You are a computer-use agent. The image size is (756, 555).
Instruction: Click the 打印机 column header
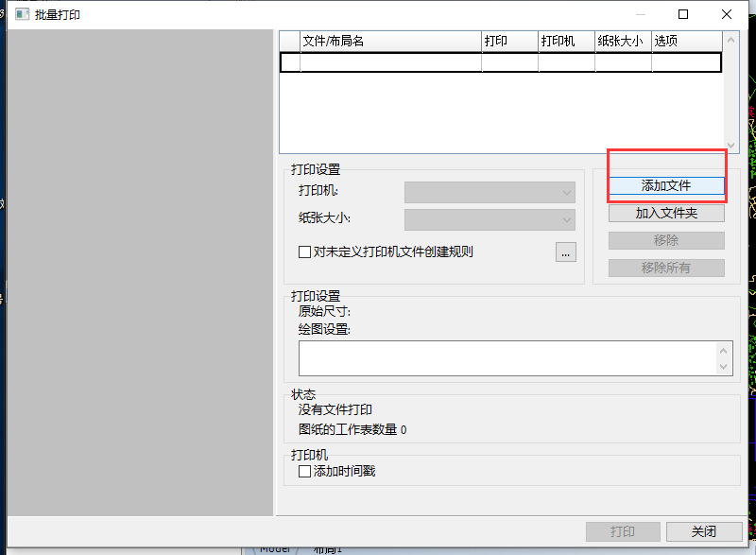[566, 41]
